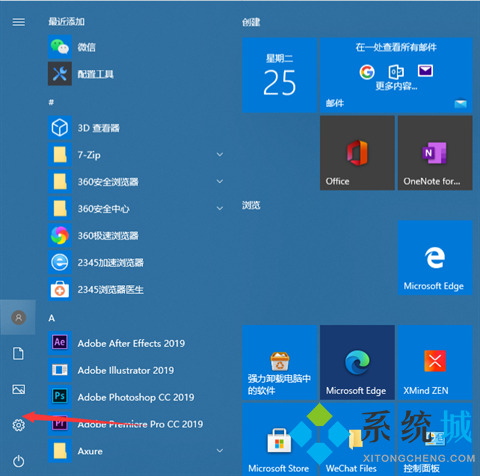The image size is (480, 476).
Task: Open the 邮件 mail tile
Action: (x=396, y=75)
